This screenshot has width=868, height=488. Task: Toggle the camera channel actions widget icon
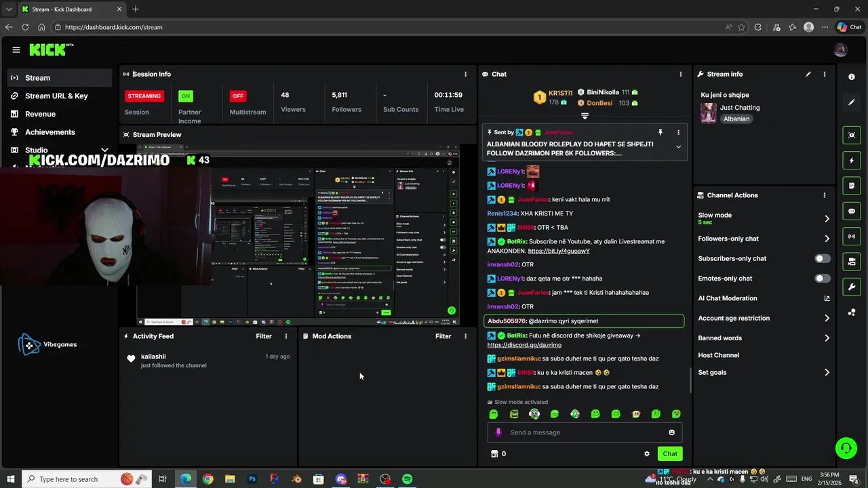coord(852,262)
